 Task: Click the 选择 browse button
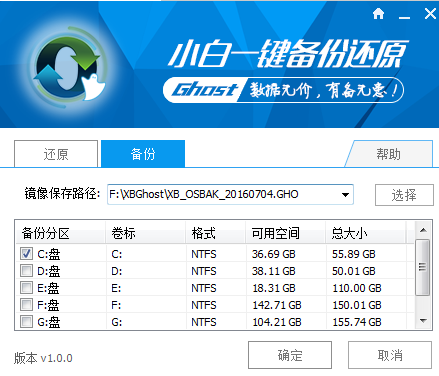point(404,195)
